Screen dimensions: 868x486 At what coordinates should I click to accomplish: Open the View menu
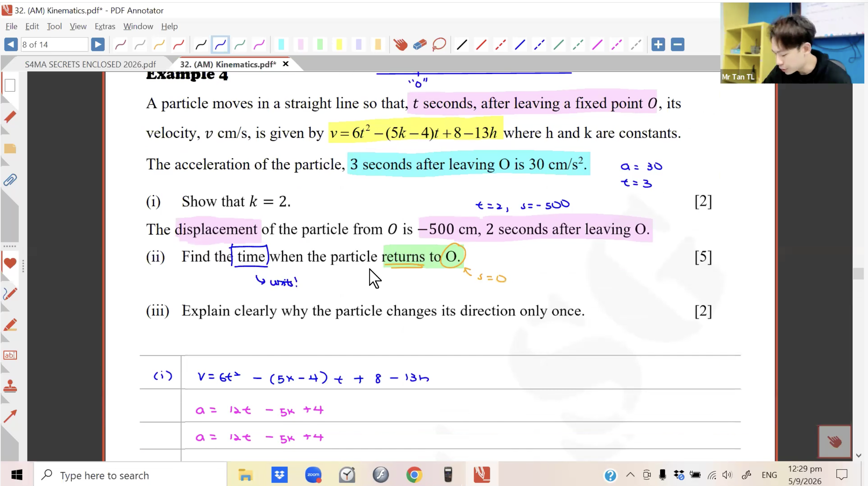click(x=78, y=26)
